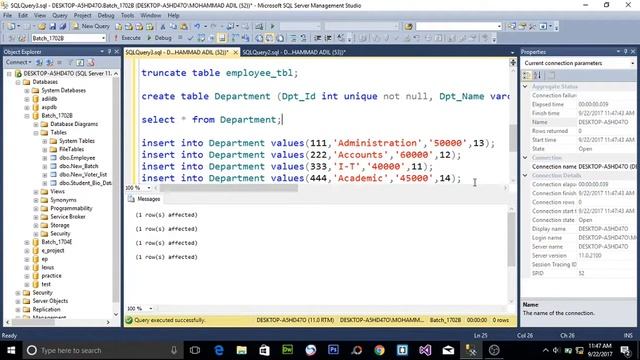
Task: Select the dbo.New_Voter_list table
Action: tap(83, 175)
